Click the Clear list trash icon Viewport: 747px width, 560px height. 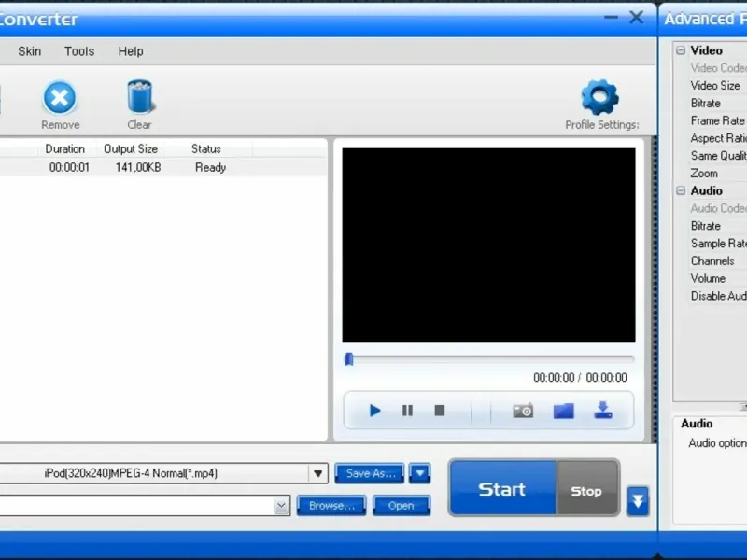[x=139, y=97]
